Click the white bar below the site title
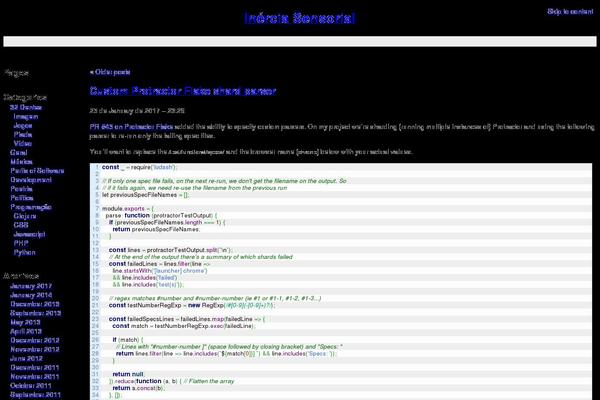 point(300,41)
